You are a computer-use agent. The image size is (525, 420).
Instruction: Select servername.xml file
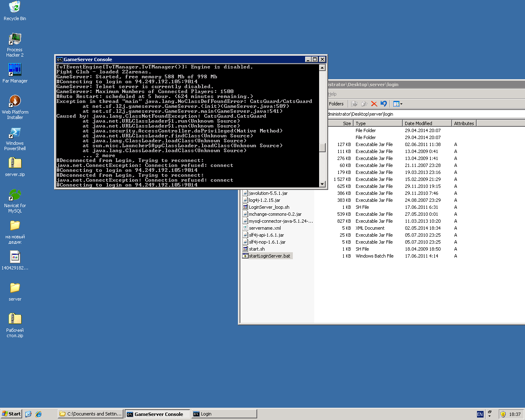[265, 228]
